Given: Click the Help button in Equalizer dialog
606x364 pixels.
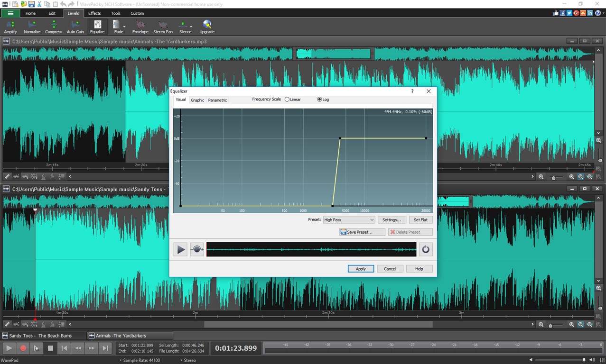Looking at the screenshot, I should [419, 269].
